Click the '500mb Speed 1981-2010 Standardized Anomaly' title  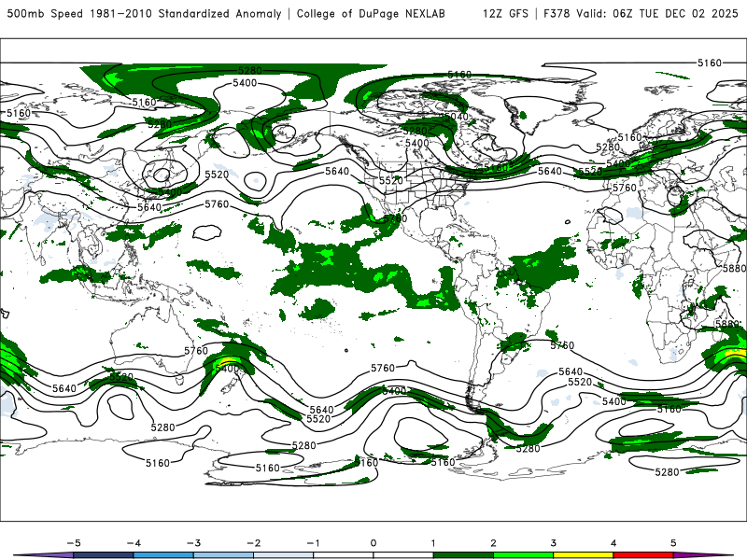(x=145, y=13)
